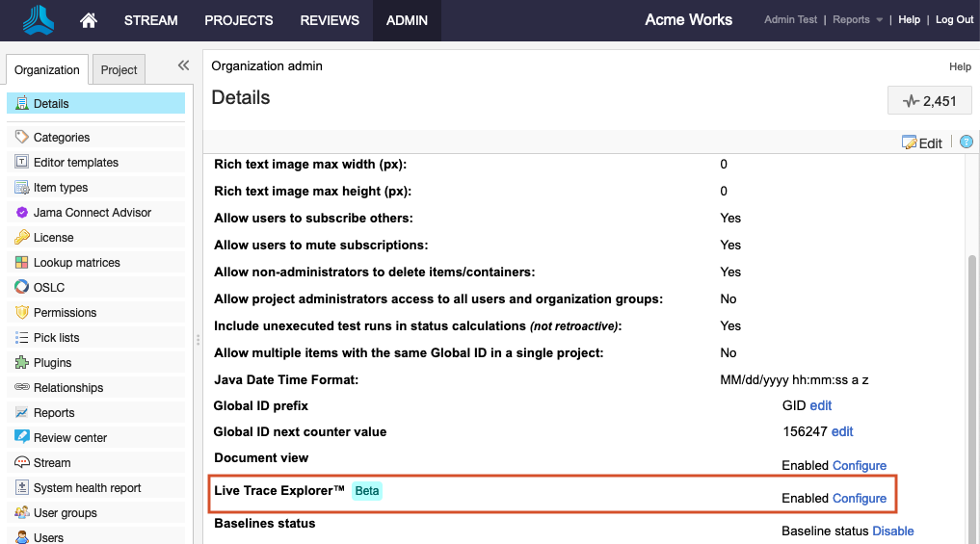Click the Edit pencil icon
Screen dimensions: 980x544
910,143
